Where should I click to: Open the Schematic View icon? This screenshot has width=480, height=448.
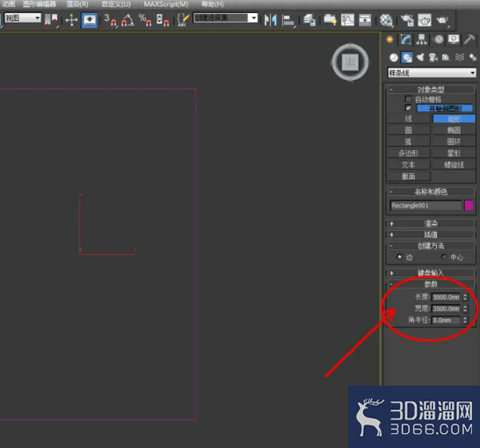(x=365, y=20)
